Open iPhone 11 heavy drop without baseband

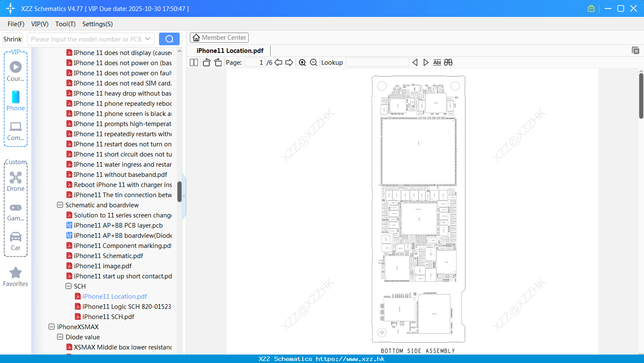tap(123, 93)
